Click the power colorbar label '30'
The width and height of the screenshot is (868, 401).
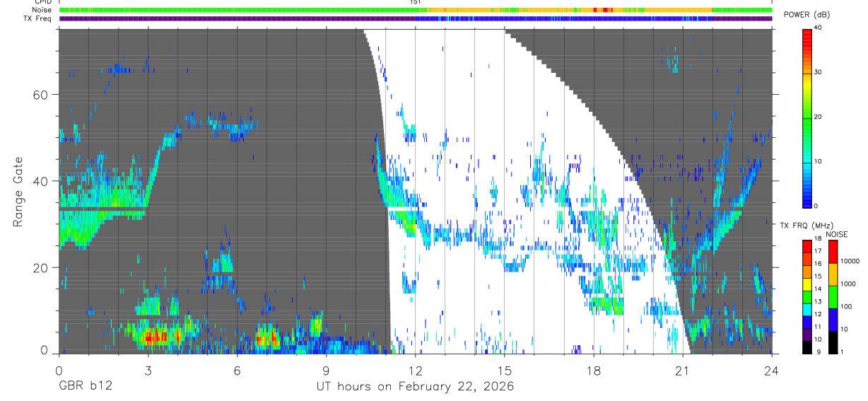point(819,73)
